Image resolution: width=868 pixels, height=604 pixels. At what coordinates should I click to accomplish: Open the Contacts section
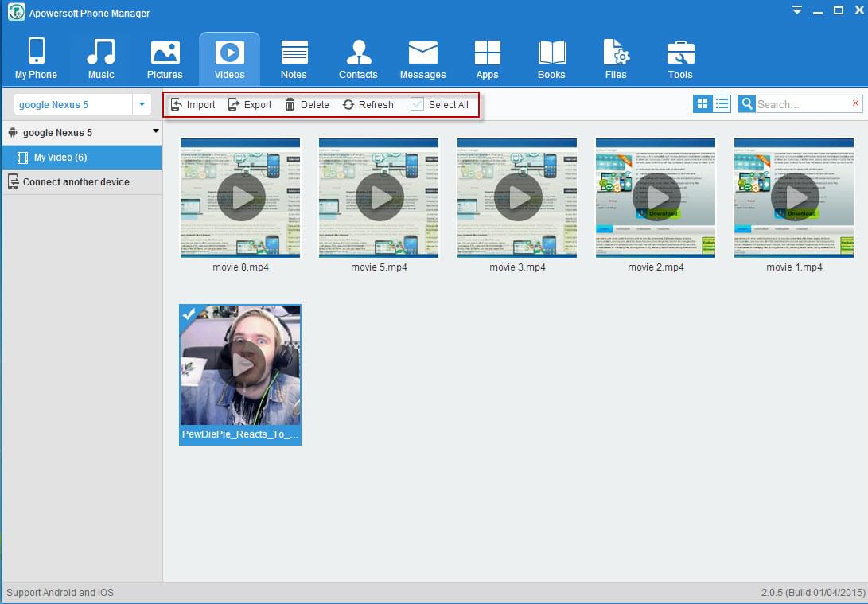coord(358,59)
